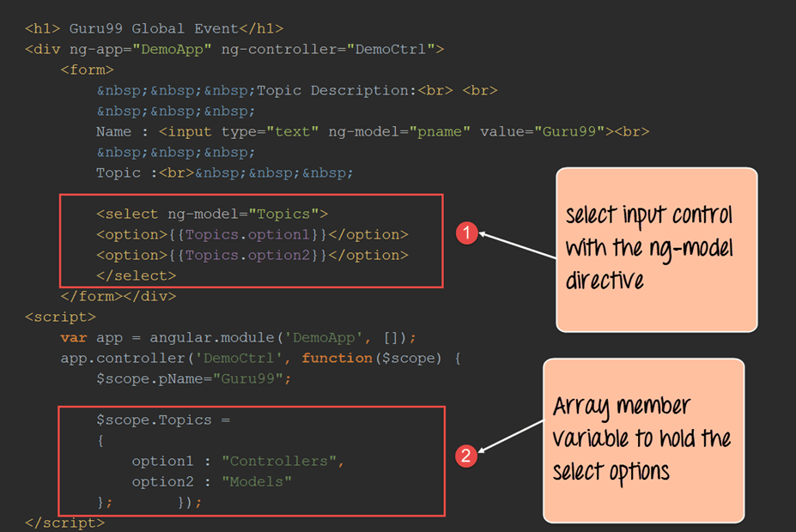Click the <select ng-model="Topics"> line
This screenshot has height=532, width=796.
[212, 214]
